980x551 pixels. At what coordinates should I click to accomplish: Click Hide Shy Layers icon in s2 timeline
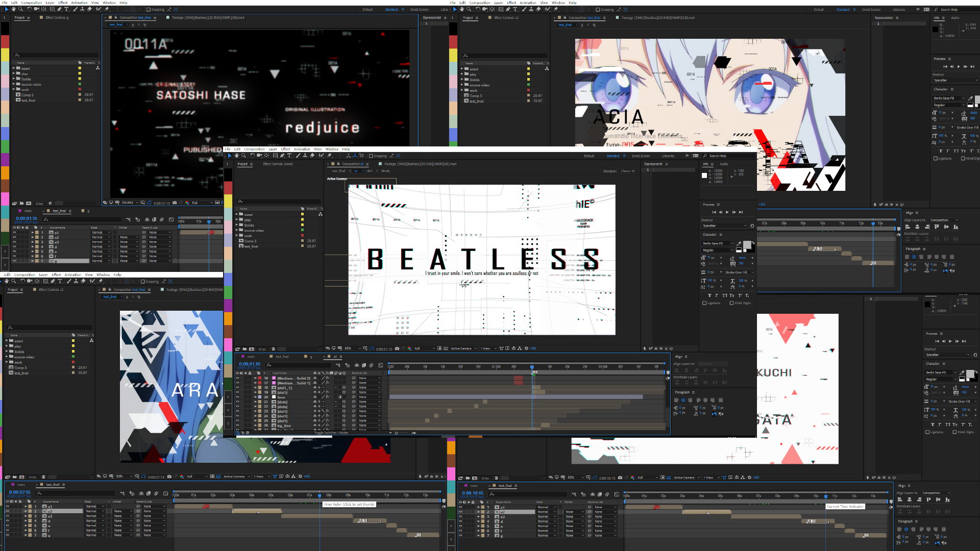click(x=356, y=365)
